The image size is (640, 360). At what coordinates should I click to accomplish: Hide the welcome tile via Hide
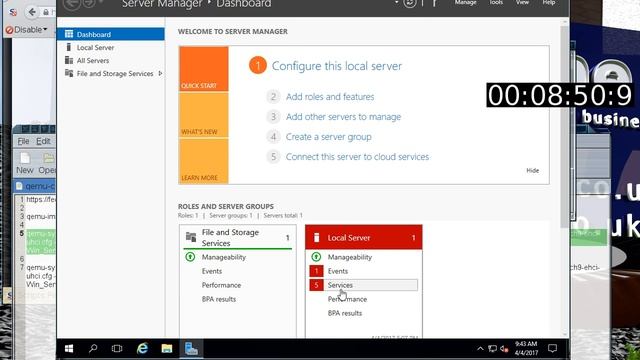pyautogui.click(x=532, y=171)
